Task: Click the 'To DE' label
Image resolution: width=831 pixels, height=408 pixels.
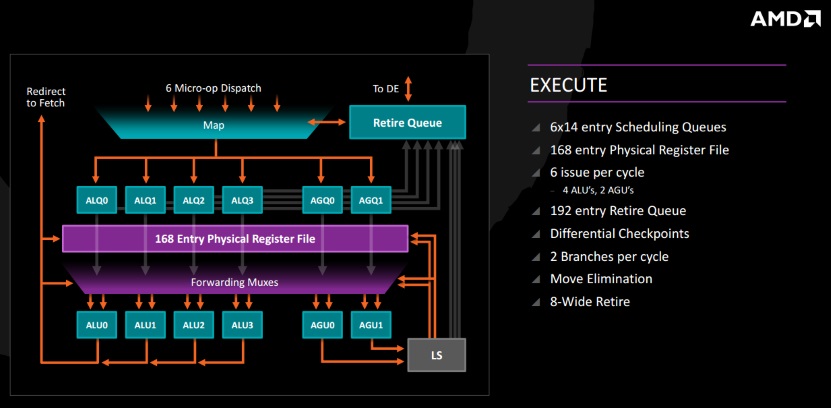Action: (x=385, y=88)
